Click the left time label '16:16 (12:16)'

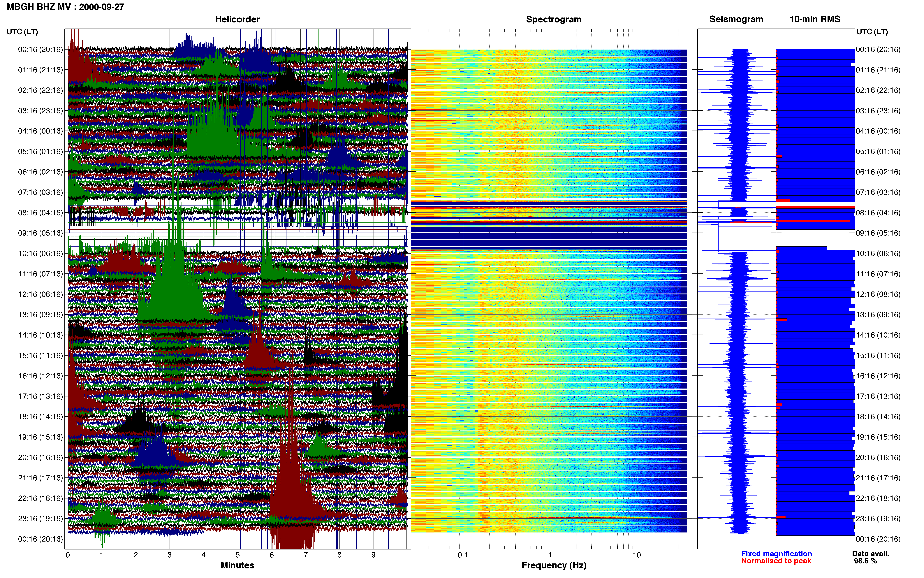[41, 376]
